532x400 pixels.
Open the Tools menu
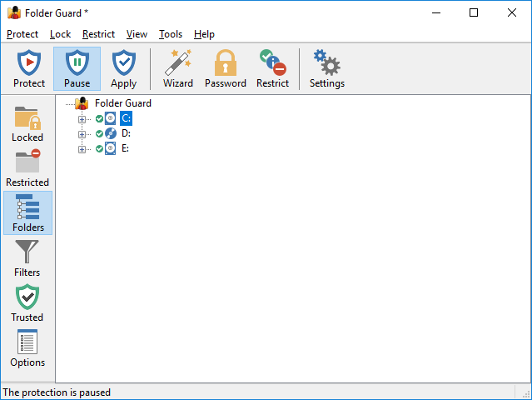tap(171, 34)
